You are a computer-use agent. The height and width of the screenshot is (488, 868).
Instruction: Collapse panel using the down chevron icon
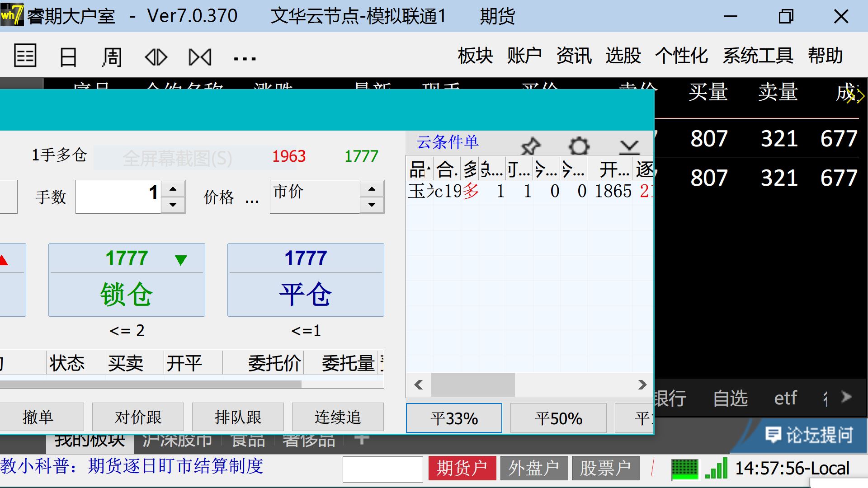click(629, 145)
